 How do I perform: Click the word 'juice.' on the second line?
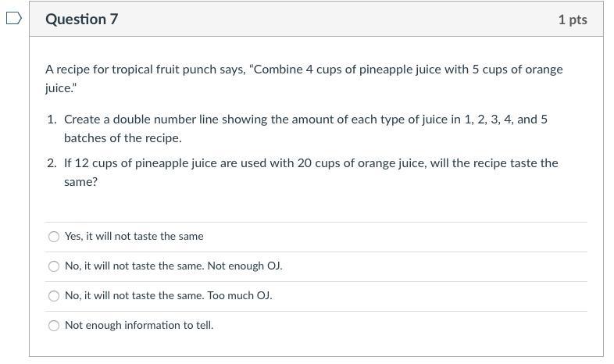(60, 89)
